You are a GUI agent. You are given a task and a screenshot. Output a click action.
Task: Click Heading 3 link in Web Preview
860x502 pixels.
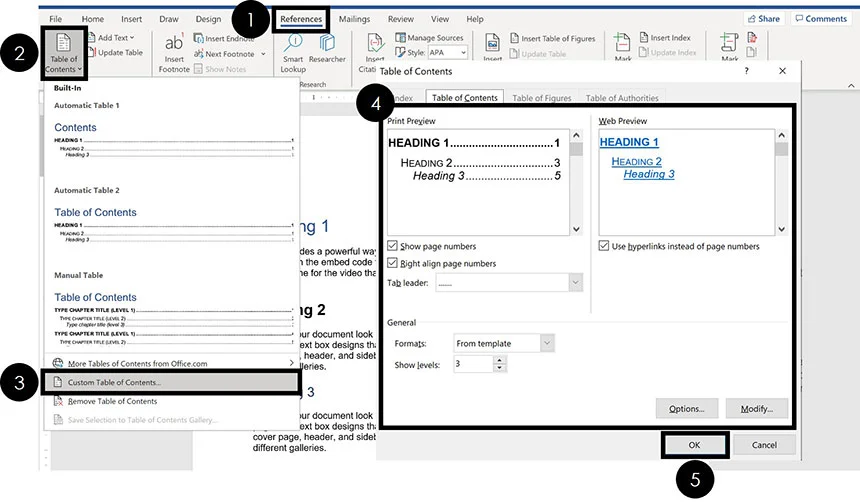pyautogui.click(x=649, y=174)
